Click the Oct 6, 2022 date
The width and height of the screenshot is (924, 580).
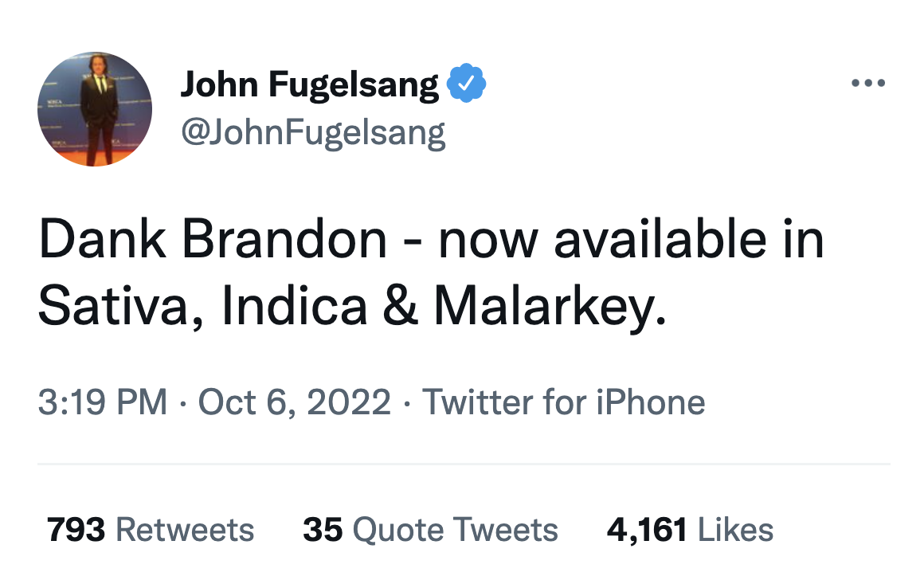coord(294,402)
